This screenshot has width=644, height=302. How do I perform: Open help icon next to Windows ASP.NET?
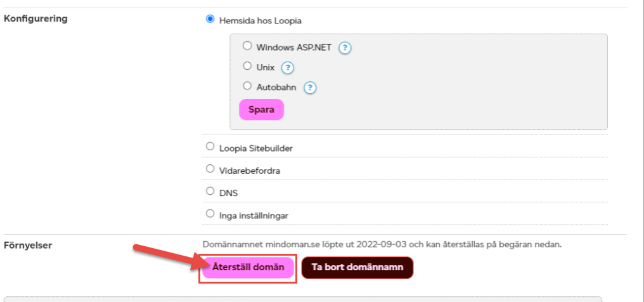[x=345, y=48]
